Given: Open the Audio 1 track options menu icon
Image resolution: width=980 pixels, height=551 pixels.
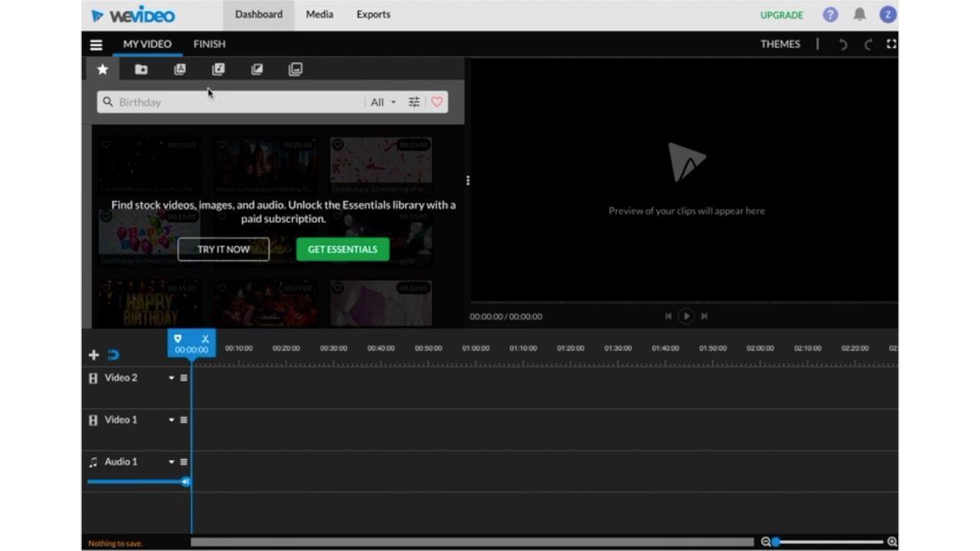Looking at the screenshot, I should coord(184,462).
